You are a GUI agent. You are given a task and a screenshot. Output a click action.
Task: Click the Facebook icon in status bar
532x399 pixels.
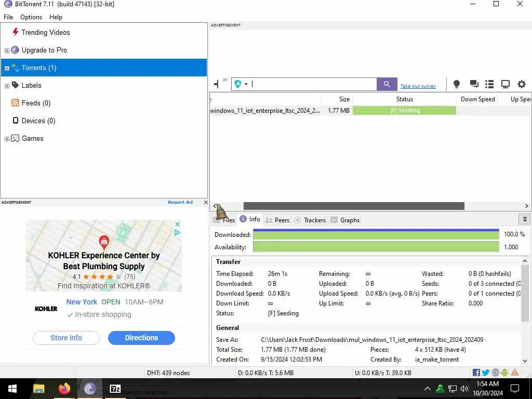(476, 373)
